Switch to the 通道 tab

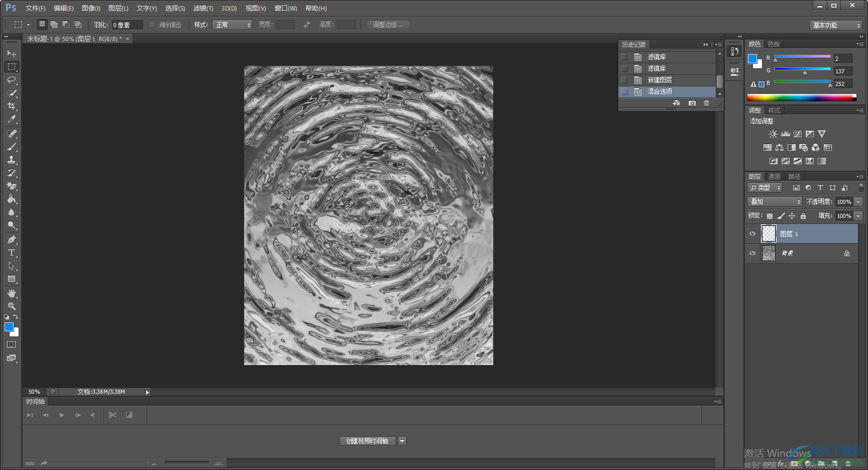tap(774, 176)
